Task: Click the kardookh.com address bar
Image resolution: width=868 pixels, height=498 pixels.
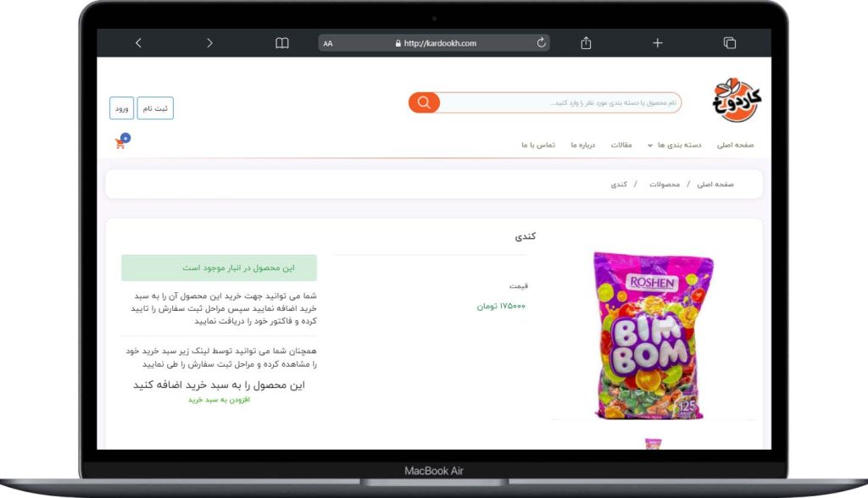Action: pos(434,43)
